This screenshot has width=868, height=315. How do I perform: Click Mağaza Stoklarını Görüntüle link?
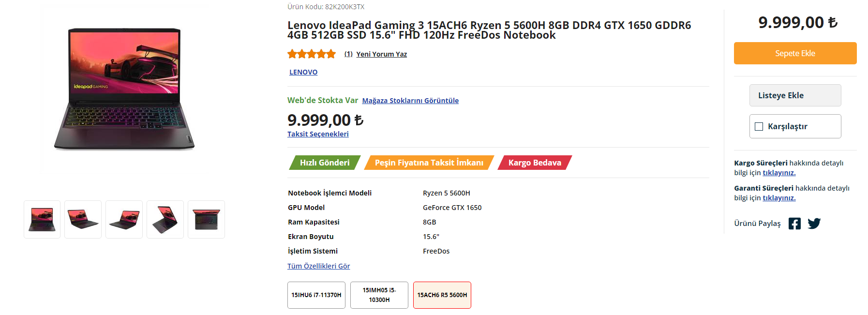pos(410,101)
